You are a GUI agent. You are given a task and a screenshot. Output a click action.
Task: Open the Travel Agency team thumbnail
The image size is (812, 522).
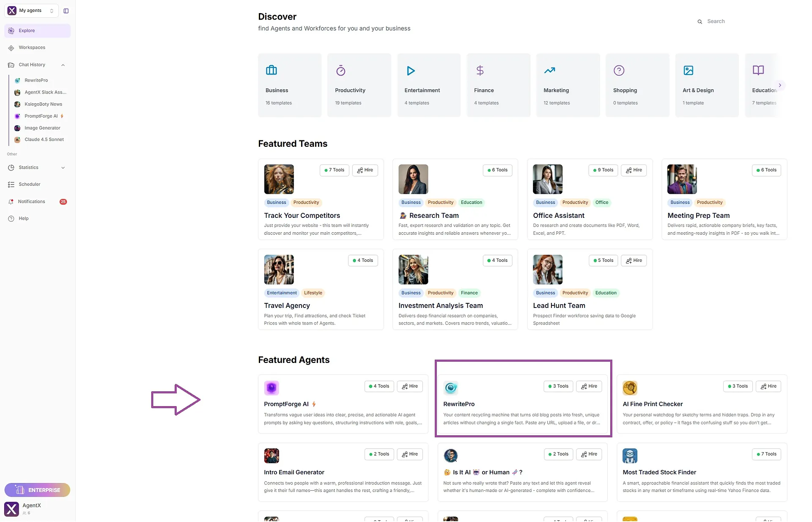pyautogui.click(x=279, y=269)
